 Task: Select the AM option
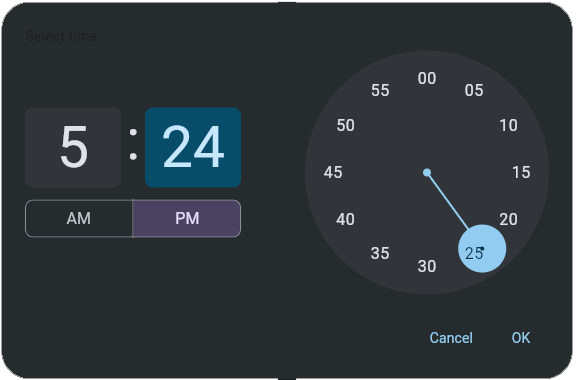pyautogui.click(x=79, y=219)
